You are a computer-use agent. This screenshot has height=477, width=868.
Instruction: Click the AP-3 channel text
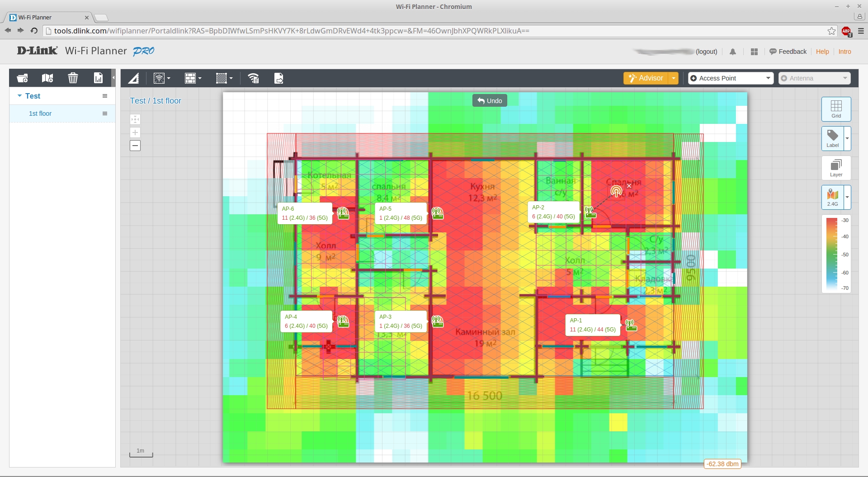[401, 326]
